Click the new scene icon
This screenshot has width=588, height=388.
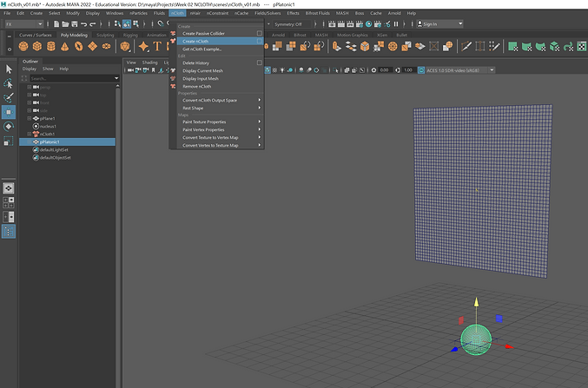[56, 24]
